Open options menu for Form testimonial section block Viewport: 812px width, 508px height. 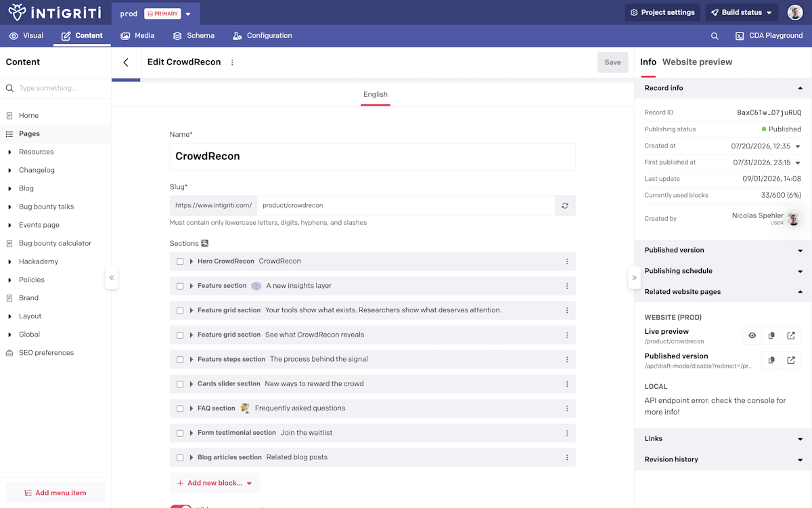pyautogui.click(x=567, y=433)
